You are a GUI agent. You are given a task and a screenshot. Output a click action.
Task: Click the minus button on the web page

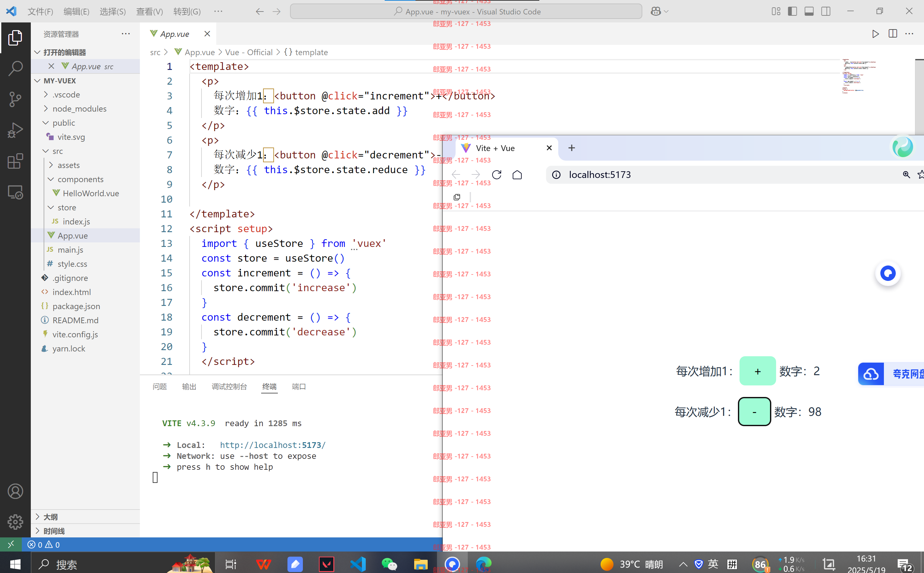point(754,412)
